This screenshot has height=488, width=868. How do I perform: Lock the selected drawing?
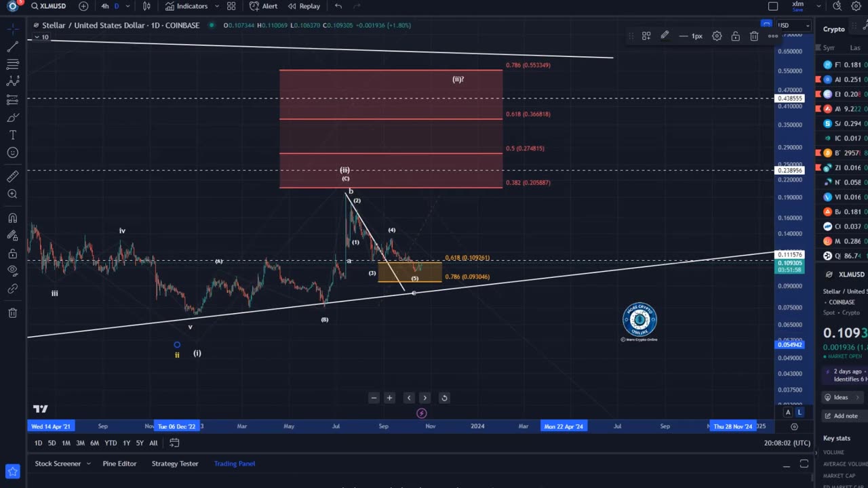(x=735, y=36)
